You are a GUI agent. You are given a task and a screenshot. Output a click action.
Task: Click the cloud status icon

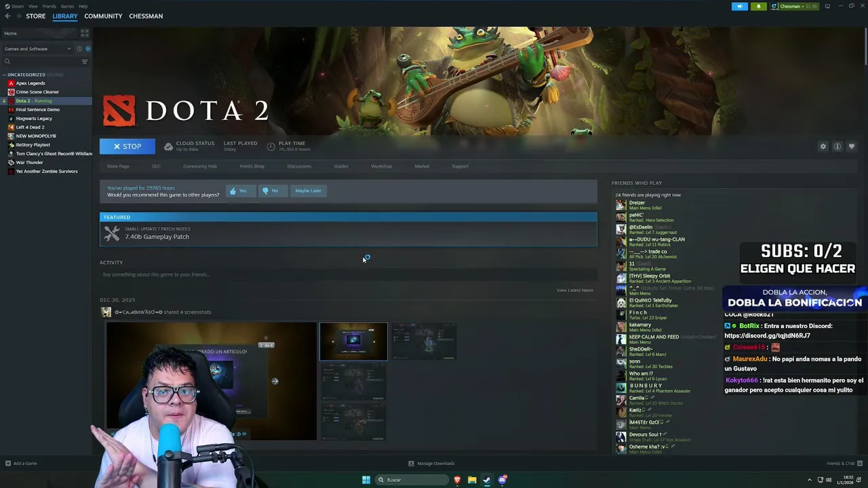(x=169, y=146)
